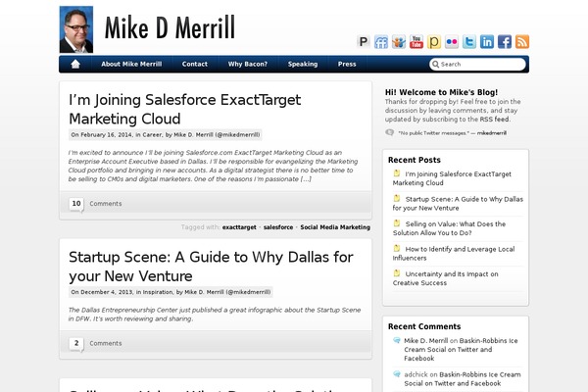
Task: Open the Inspiration category link
Action: coord(158,292)
